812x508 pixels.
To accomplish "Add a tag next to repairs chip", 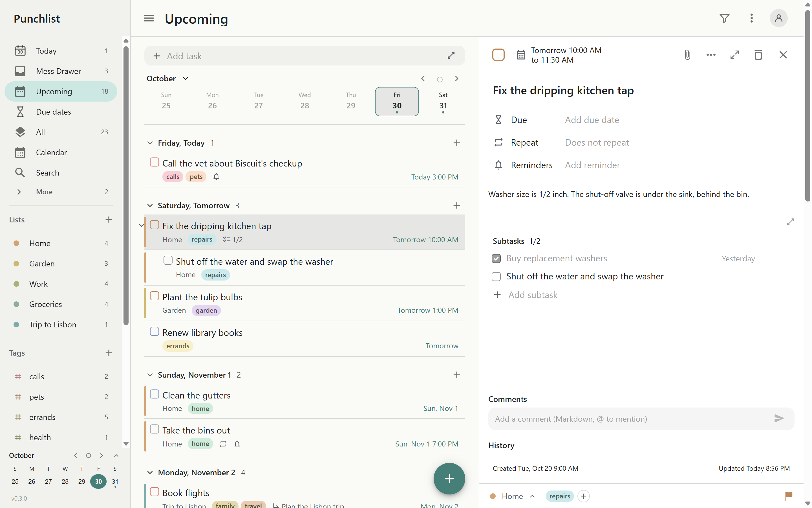I will coord(584,496).
